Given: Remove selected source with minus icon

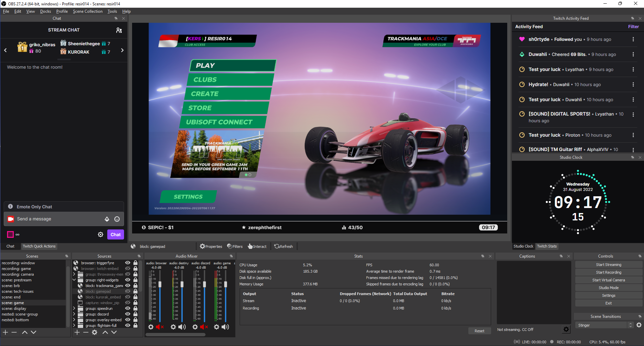Looking at the screenshot, I should (86, 332).
